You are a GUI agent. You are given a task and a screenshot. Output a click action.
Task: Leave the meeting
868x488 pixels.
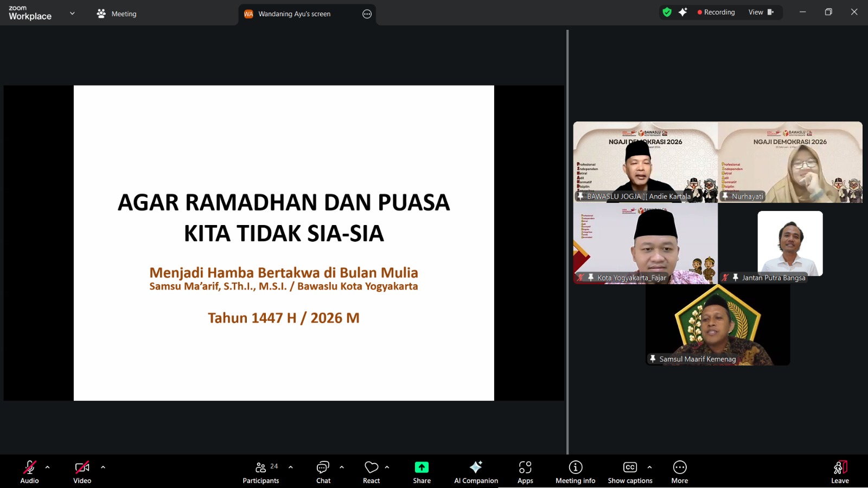(x=839, y=471)
